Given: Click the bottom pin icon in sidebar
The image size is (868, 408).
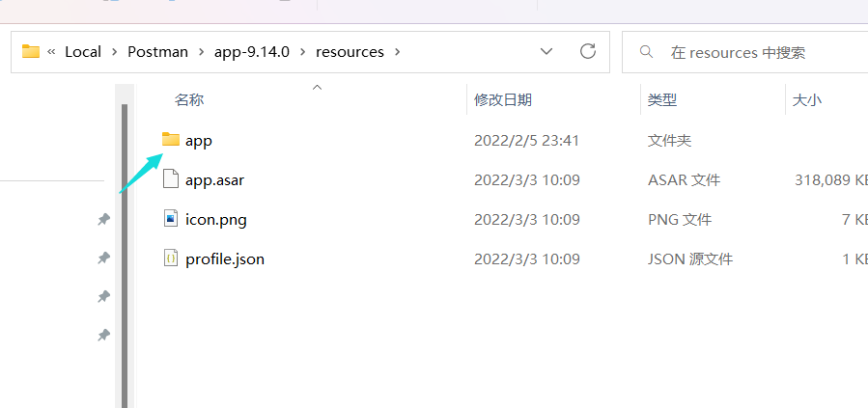Looking at the screenshot, I should click(x=103, y=335).
